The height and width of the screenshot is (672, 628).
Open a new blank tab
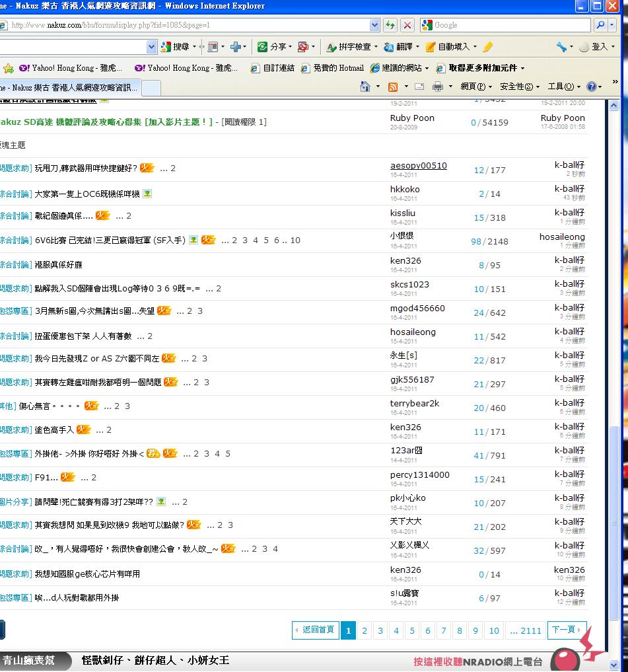pos(151,88)
